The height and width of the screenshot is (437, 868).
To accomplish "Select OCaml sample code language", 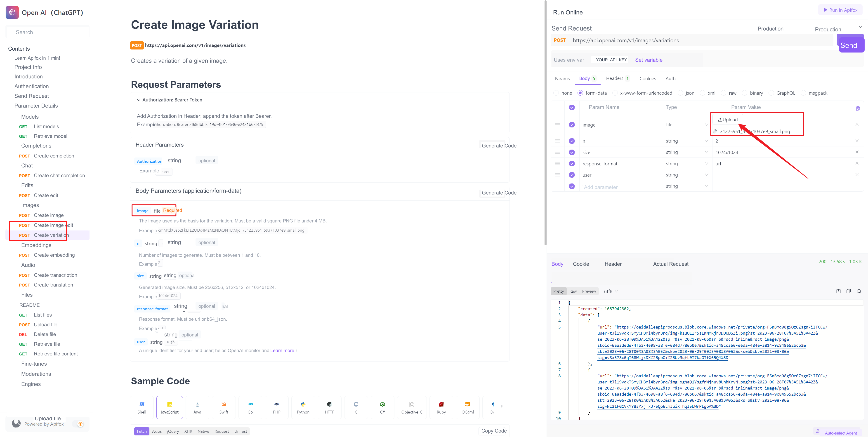I will [x=468, y=407].
